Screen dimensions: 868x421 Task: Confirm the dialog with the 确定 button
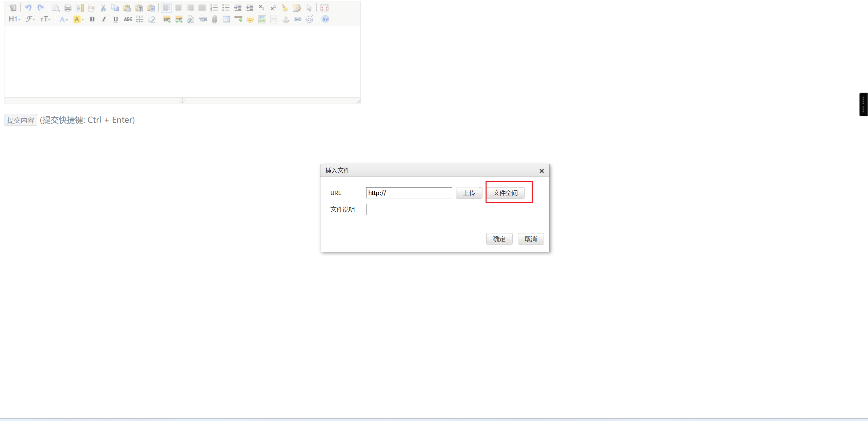(x=499, y=239)
